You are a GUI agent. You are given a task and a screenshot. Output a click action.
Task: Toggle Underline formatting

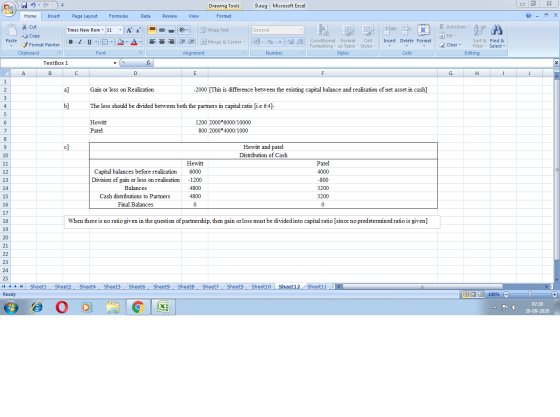tap(89, 42)
